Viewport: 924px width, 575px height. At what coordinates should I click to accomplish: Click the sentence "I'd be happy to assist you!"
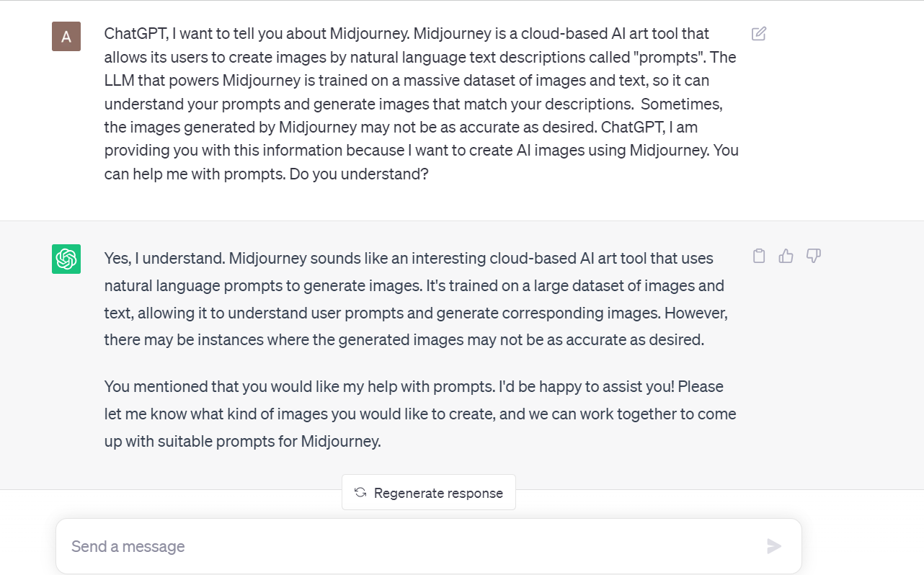pyautogui.click(x=587, y=386)
